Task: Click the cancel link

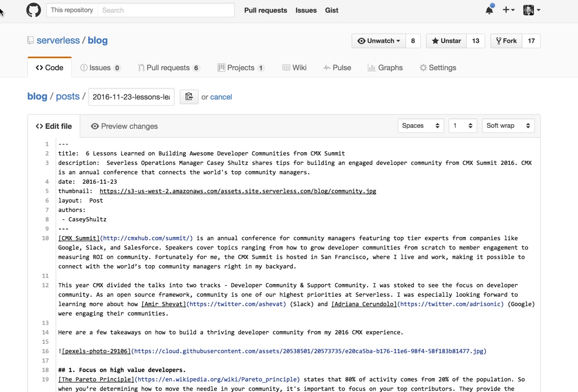Action: coord(221,97)
